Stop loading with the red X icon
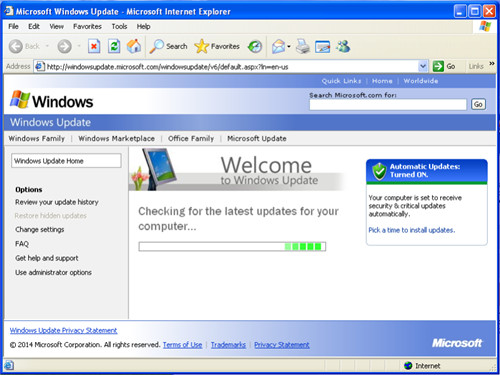This screenshot has height=375, width=500. pos(94,46)
